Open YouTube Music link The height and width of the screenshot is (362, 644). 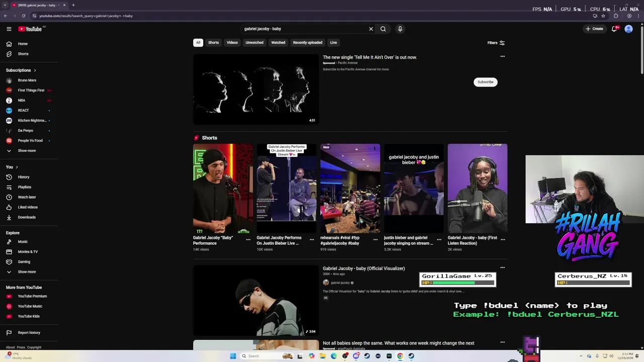tap(29, 306)
